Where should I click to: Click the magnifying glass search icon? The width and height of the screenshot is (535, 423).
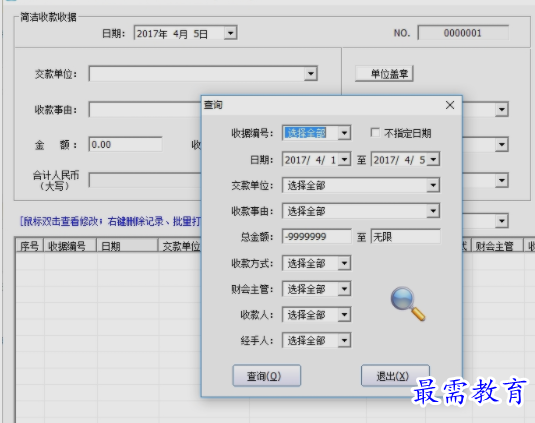pyautogui.click(x=408, y=304)
